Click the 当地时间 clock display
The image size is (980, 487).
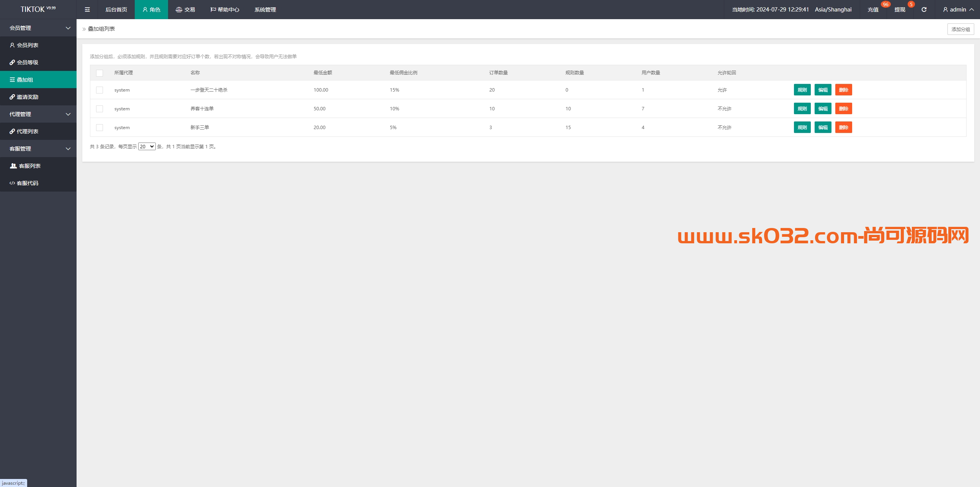point(770,10)
